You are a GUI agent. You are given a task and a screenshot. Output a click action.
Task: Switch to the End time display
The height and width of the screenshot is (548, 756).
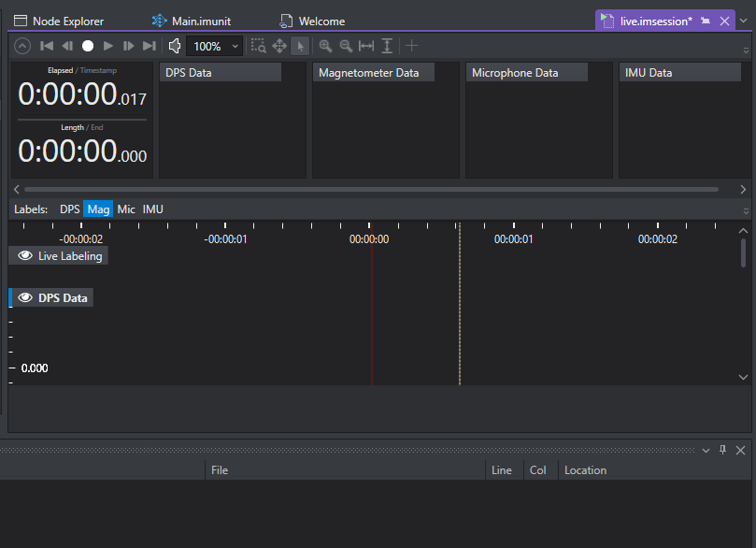pyautogui.click(x=97, y=127)
